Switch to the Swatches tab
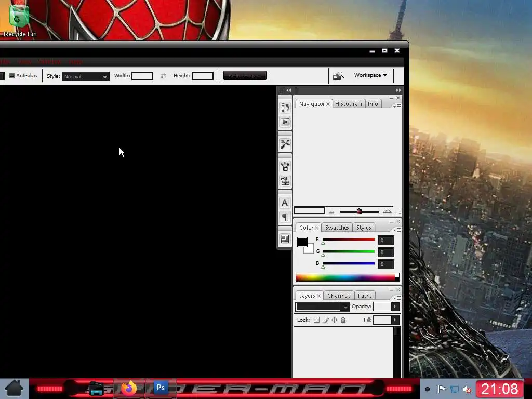The width and height of the screenshot is (532, 399). [337, 228]
